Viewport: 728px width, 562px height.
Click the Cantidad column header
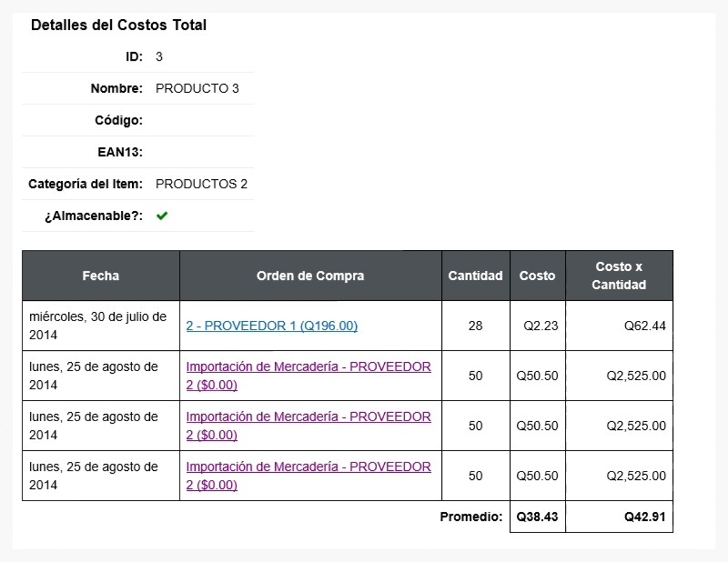pos(475,276)
